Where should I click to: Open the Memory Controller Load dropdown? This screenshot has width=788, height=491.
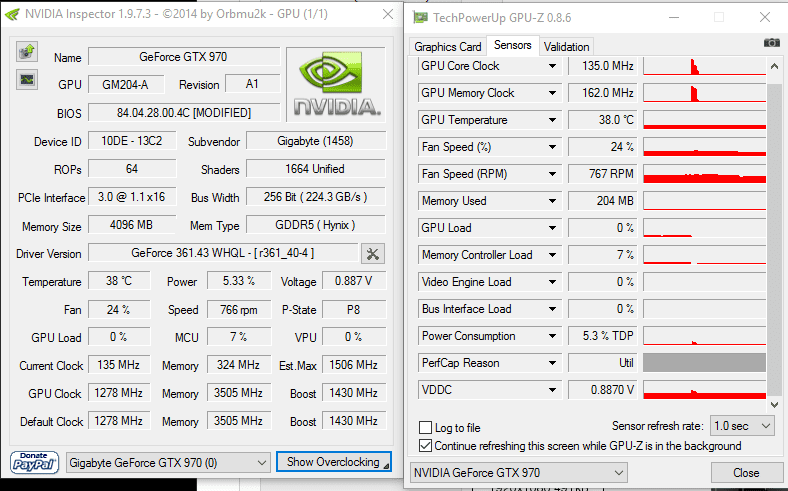(552, 255)
